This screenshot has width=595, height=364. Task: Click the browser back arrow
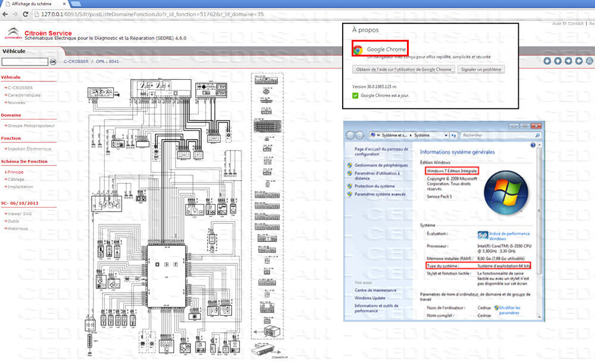(x=5, y=14)
